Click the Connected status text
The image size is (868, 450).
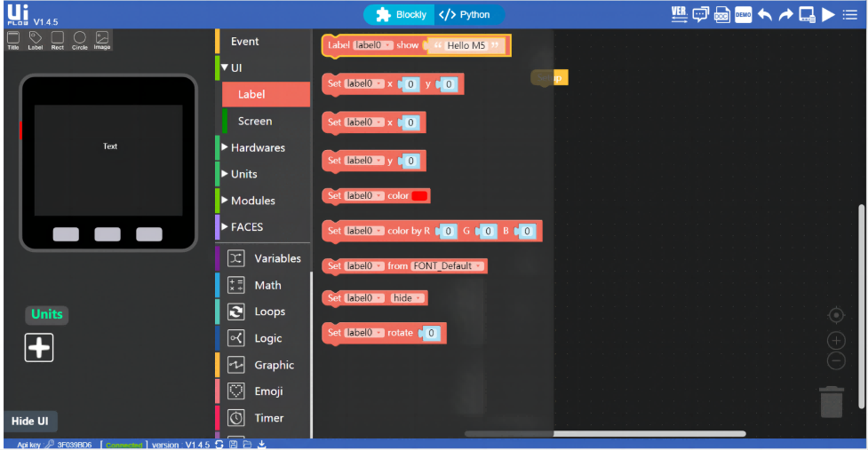click(124, 445)
